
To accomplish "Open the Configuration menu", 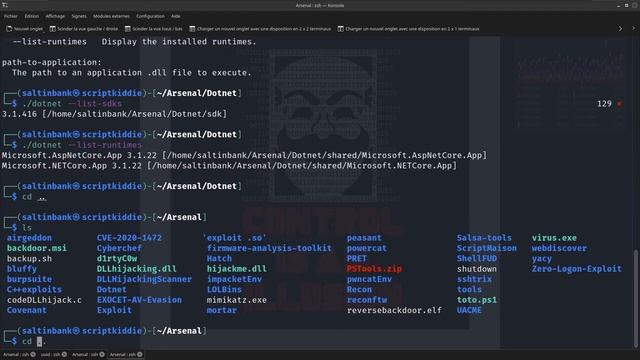I will click(150, 16).
